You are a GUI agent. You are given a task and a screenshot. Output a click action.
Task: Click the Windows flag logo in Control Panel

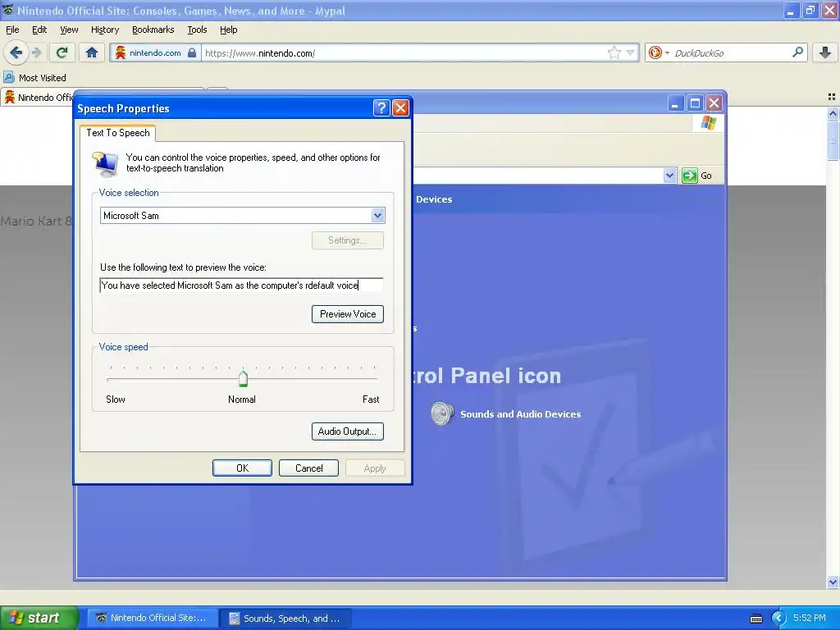click(x=708, y=123)
